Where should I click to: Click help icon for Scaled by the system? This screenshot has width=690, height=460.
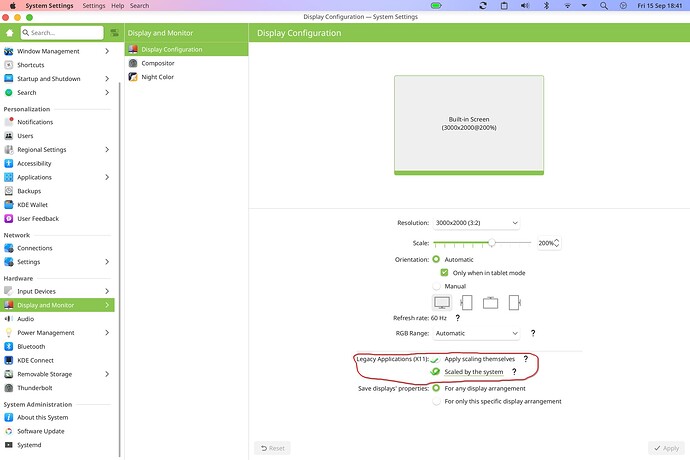[x=514, y=372]
